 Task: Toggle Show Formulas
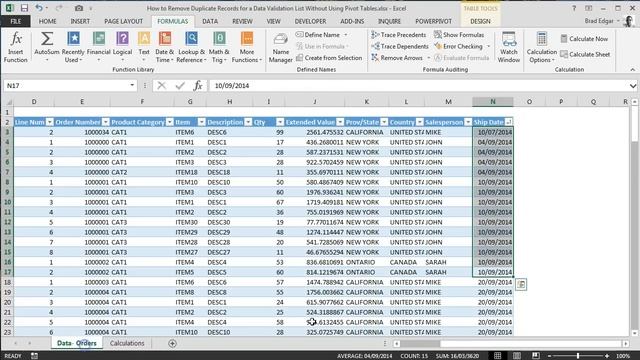click(x=459, y=35)
